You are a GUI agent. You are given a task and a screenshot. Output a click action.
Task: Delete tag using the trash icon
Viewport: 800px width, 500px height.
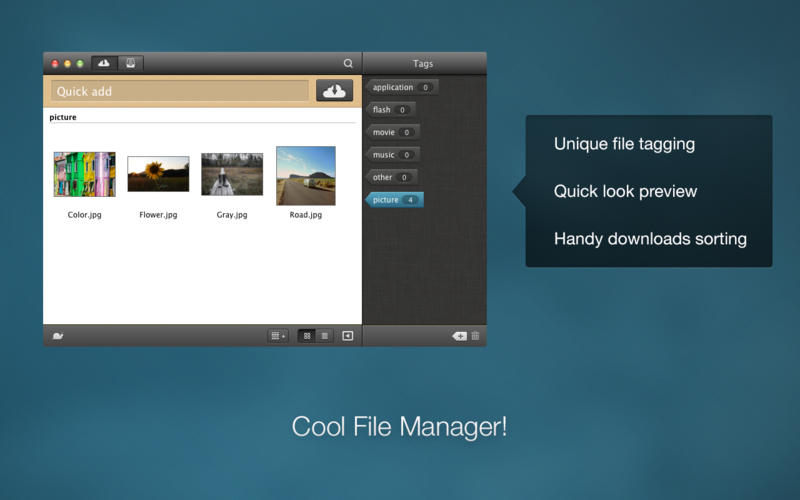click(476, 336)
